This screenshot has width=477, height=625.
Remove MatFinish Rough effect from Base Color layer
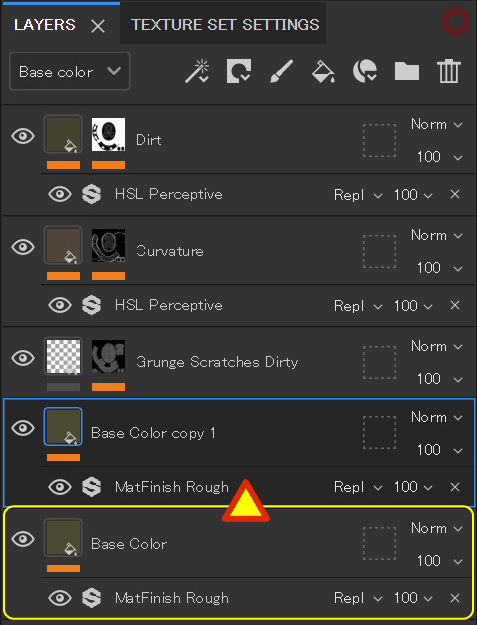click(x=455, y=598)
